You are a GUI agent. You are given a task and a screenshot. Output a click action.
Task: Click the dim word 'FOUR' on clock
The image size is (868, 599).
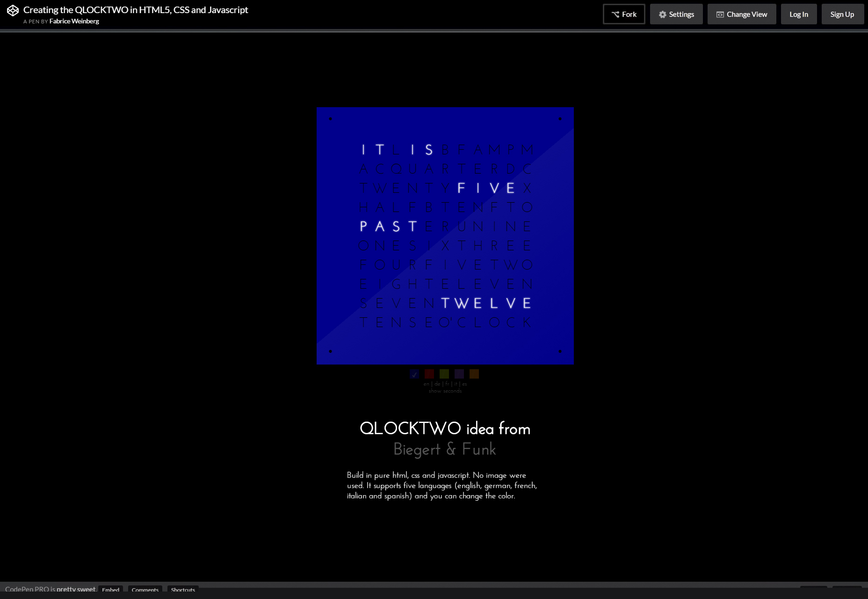[x=388, y=265]
